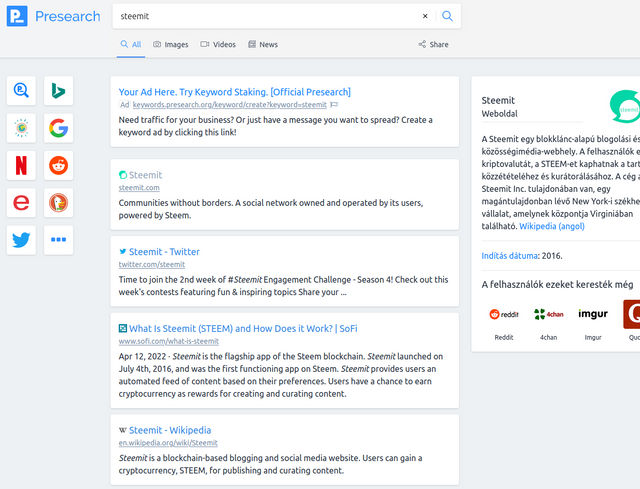Choose the red e provider icon
The image size is (640, 489).
click(x=21, y=202)
